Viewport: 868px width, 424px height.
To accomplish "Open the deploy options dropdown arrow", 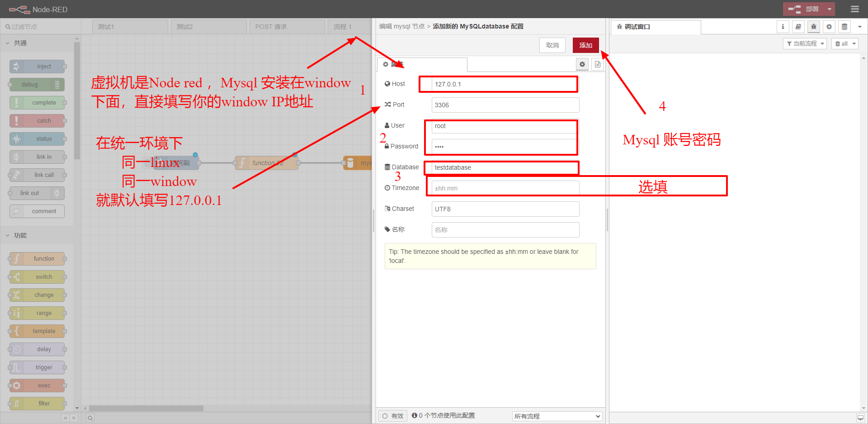I will (x=830, y=9).
